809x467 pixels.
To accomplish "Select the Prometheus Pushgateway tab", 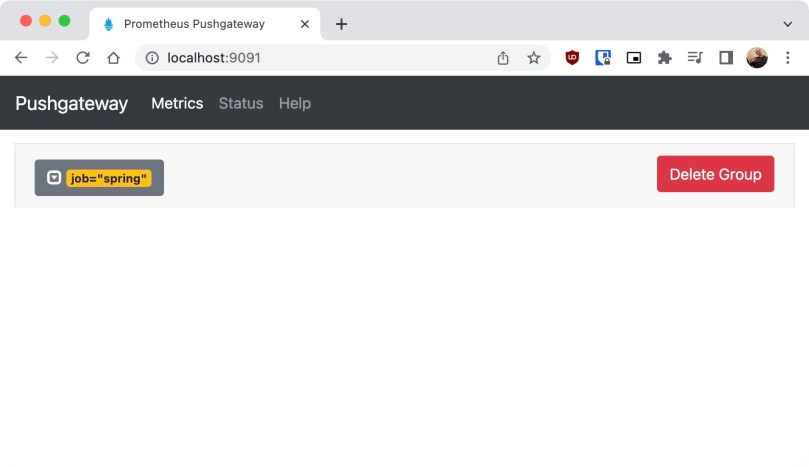I will tap(204, 24).
